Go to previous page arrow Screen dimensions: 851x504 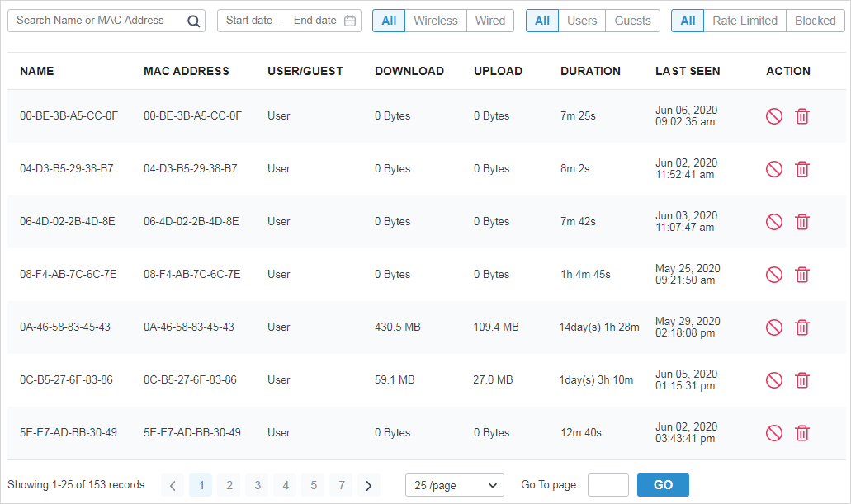click(x=173, y=486)
